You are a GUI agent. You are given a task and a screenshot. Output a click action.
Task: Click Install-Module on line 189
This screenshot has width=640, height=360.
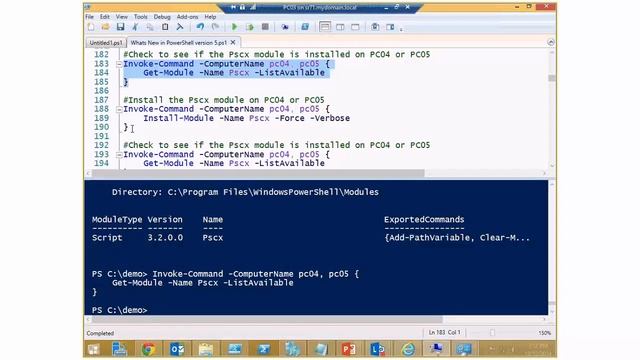coord(178,118)
